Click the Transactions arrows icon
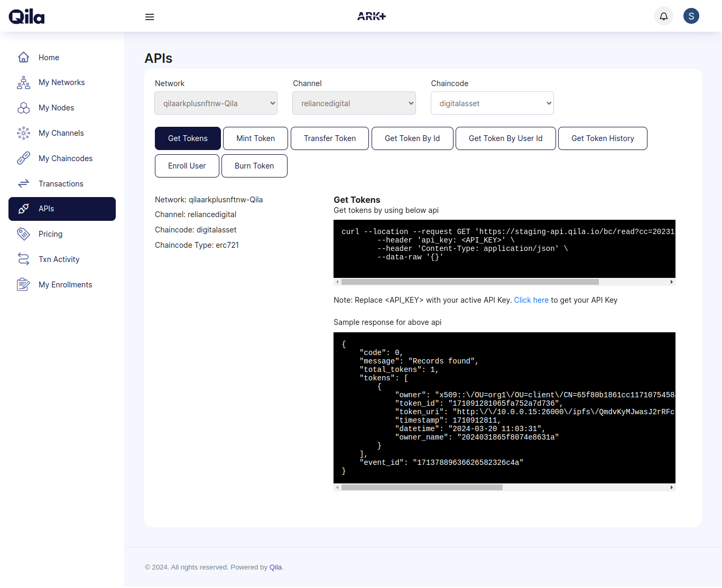This screenshot has width=722, height=588. (24, 183)
